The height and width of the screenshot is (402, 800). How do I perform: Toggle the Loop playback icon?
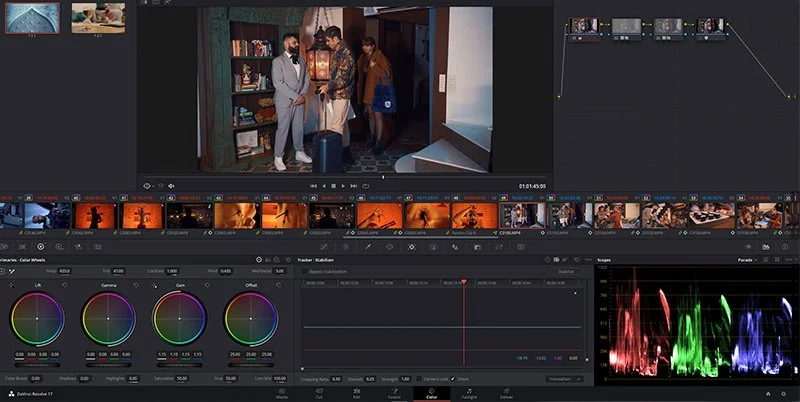click(x=367, y=186)
